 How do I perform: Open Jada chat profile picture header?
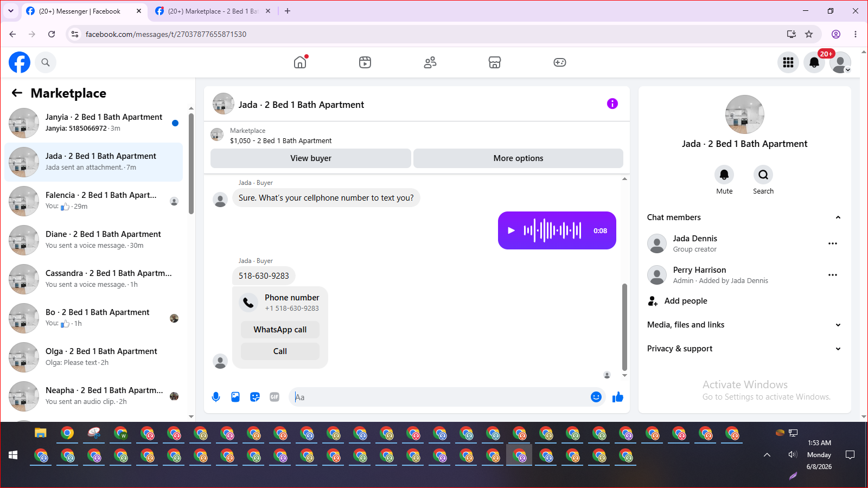click(224, 104)
